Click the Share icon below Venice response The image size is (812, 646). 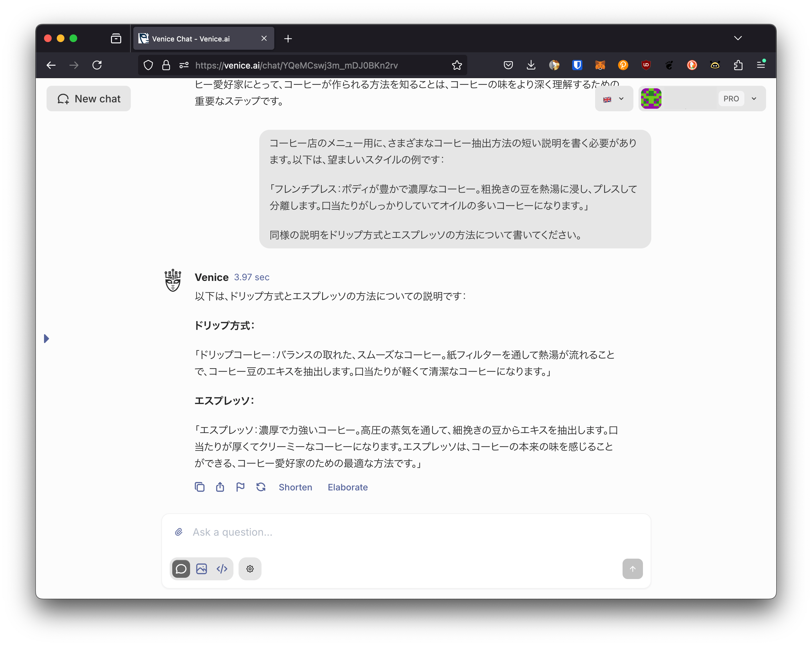220,487
